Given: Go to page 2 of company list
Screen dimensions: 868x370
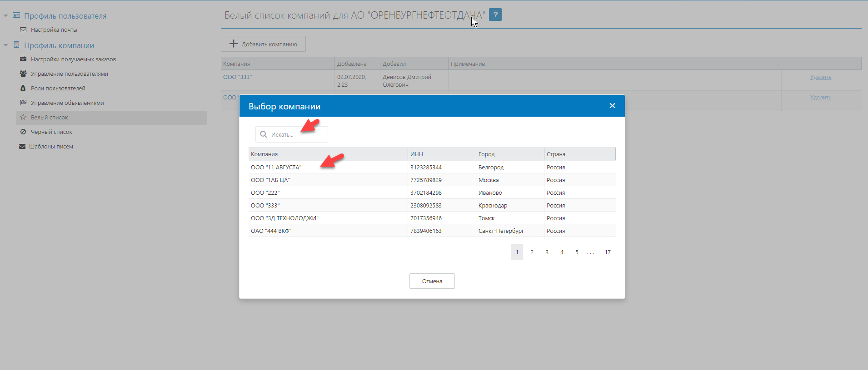Looking at the screenshot, I should [532, 252].
